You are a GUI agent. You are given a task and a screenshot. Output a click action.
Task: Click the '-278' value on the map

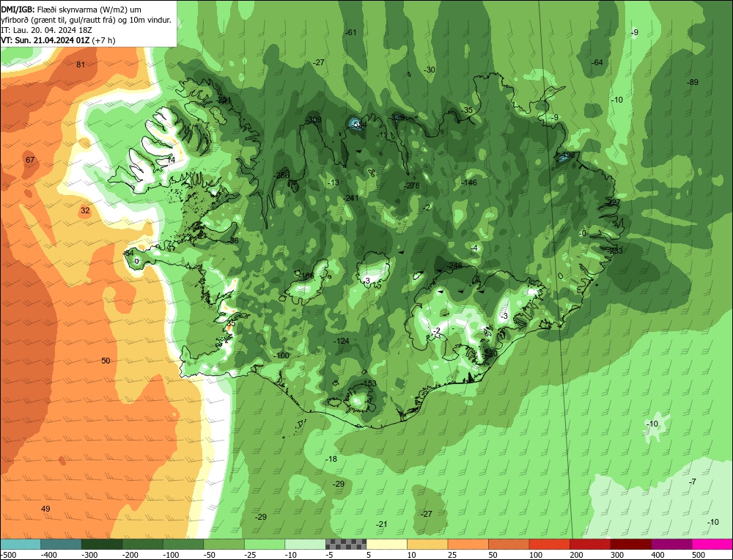(411, 185)
